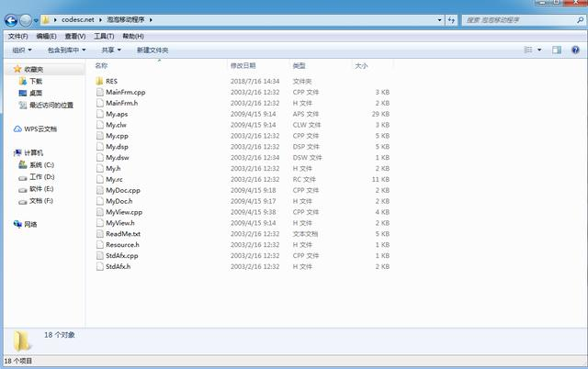Select the Resource.h file icon
The width and height of the screenshot is (588, 369).
click(x=99, y=245)
